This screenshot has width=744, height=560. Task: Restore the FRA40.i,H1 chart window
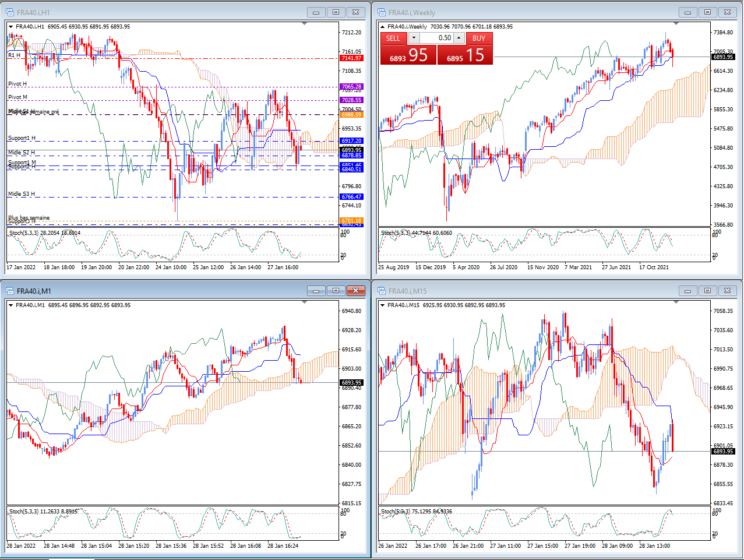[x=336, y=12]
